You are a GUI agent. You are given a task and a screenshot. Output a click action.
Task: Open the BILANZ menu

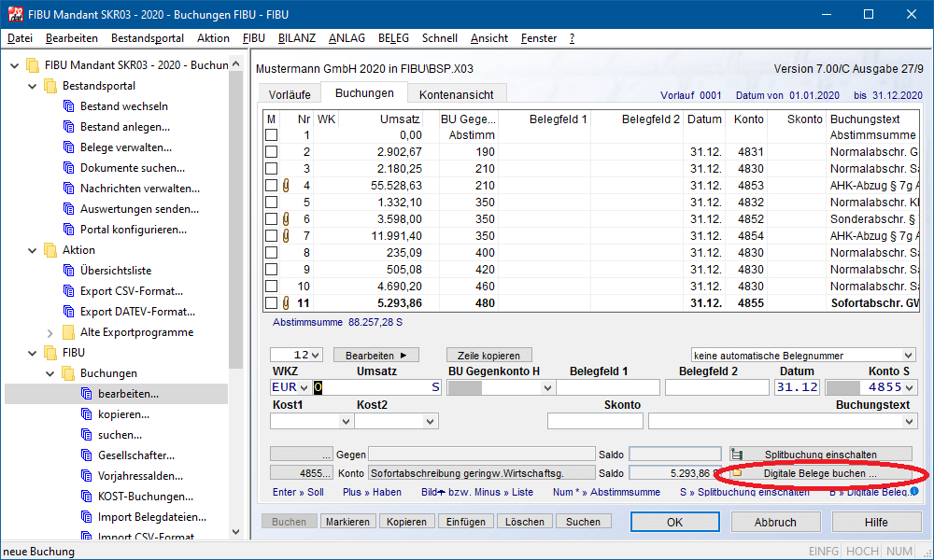click(x=296, y=38)
